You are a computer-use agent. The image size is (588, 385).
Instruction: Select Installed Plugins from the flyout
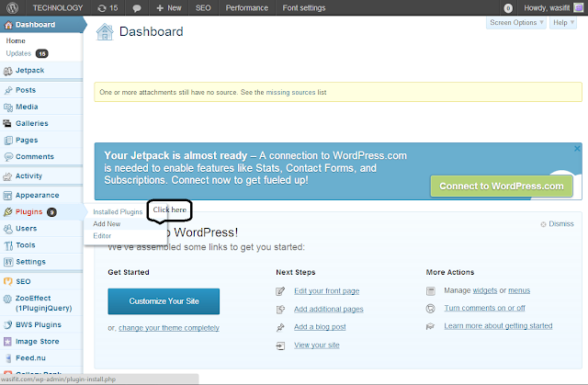point(118,212)
